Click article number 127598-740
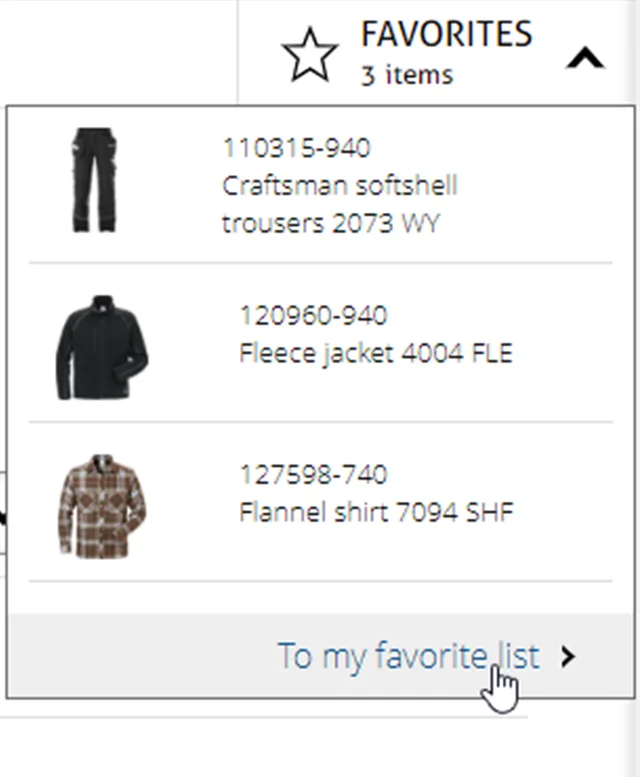 313,474
